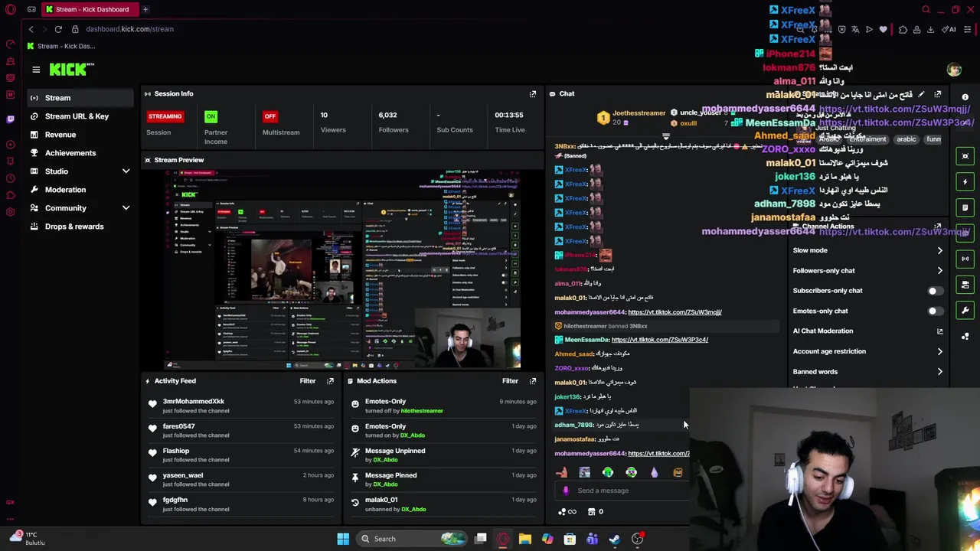Click the Stream Preview video thumbnail
Viewport: 980px width, 551px height.
(x=343, y=269)
